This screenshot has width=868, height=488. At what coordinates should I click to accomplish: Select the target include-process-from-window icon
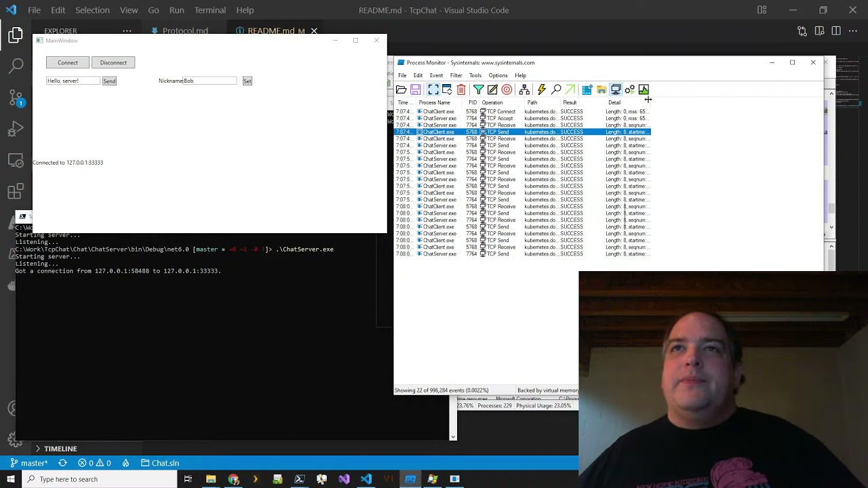[507, 89]
